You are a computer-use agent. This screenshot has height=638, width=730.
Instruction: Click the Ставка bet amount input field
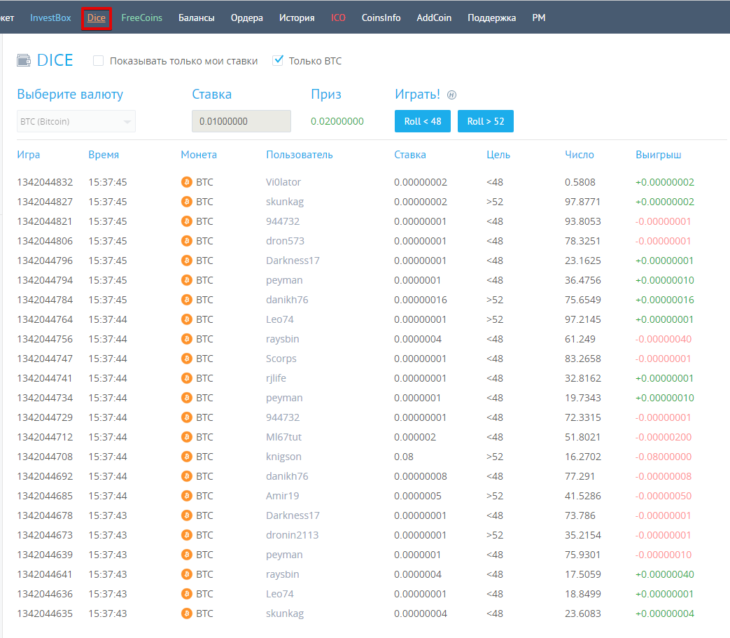coord(241,121)
